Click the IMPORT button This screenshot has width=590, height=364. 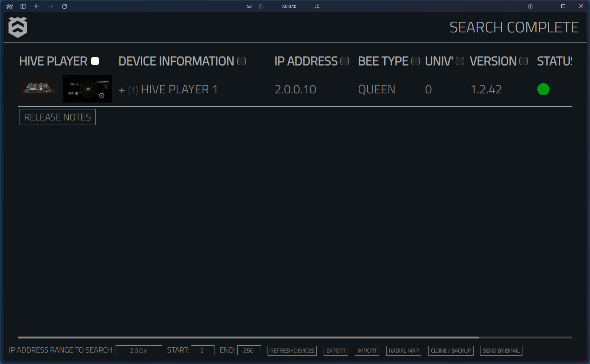click(367, 351)
